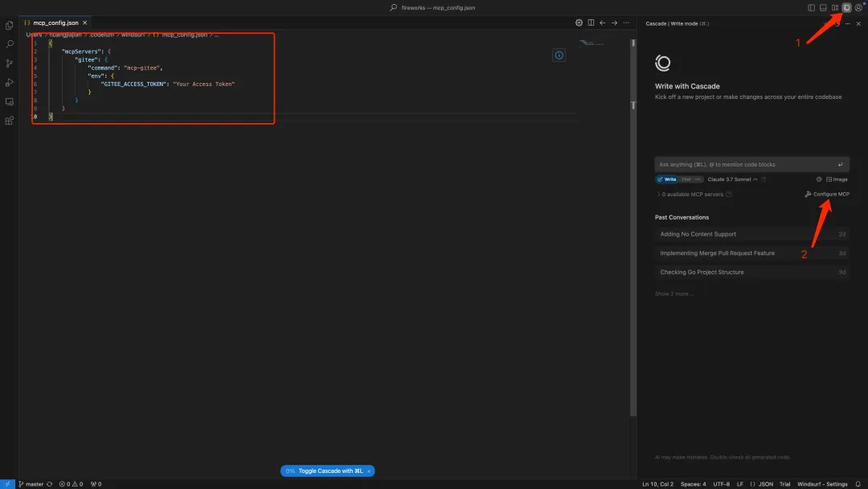Open the Run and Debug view
This screenshot has height=489, width=868.
click(x=10, y=83)
